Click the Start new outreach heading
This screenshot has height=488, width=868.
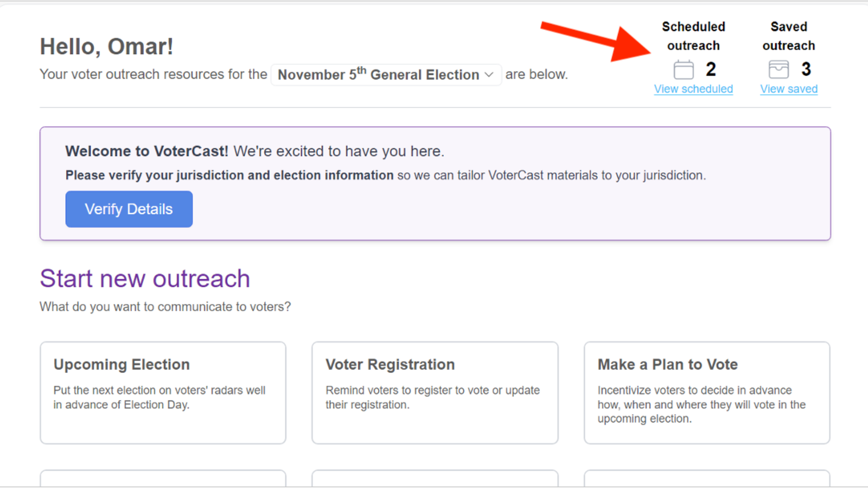coord(144,279)
